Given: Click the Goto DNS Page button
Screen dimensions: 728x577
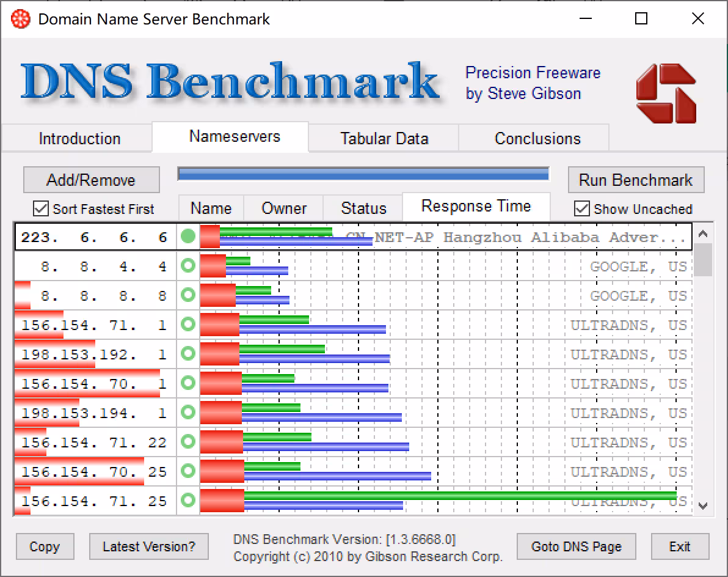Looking at the screenshot, I should (576, 546).
